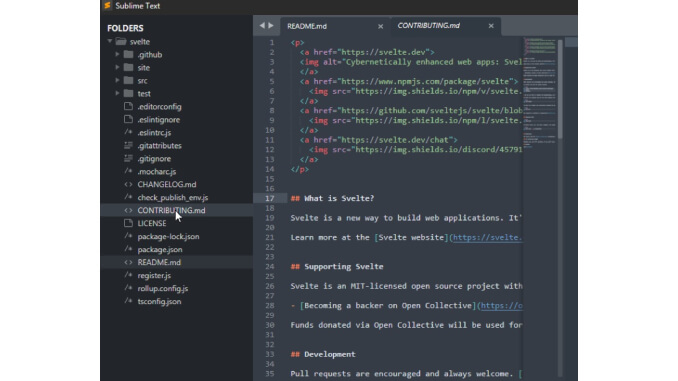Click the svelte website link on line 21

click(487, 237)
